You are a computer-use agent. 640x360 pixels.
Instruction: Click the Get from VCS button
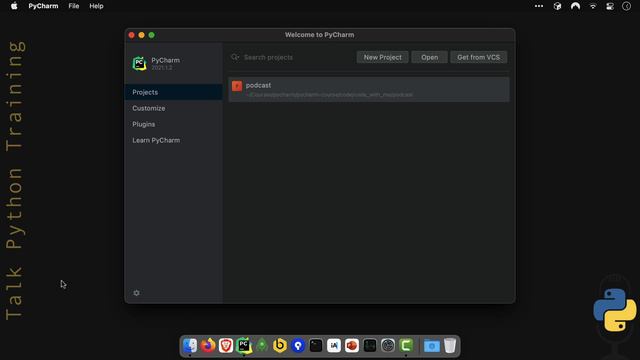tap(478, 57)
